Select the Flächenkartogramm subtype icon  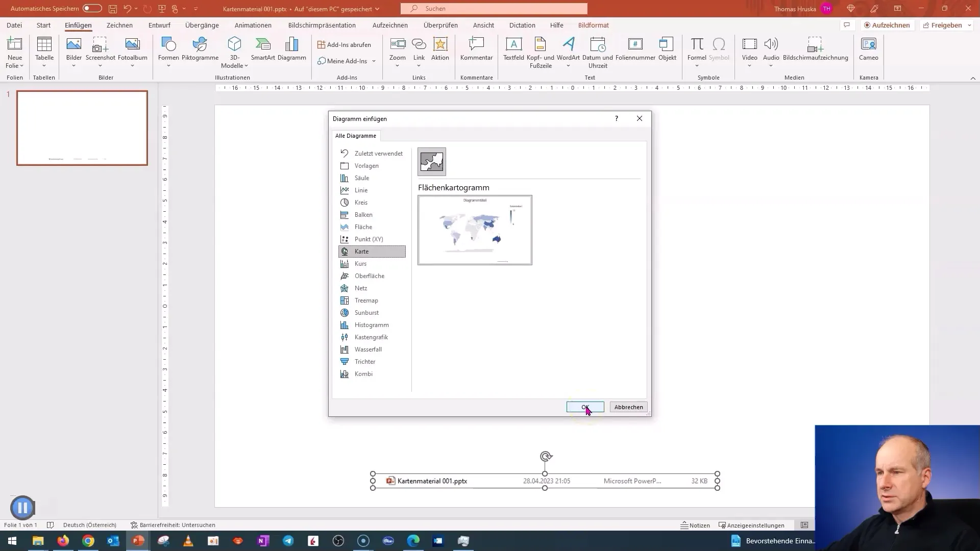click(x=432, y=162)
